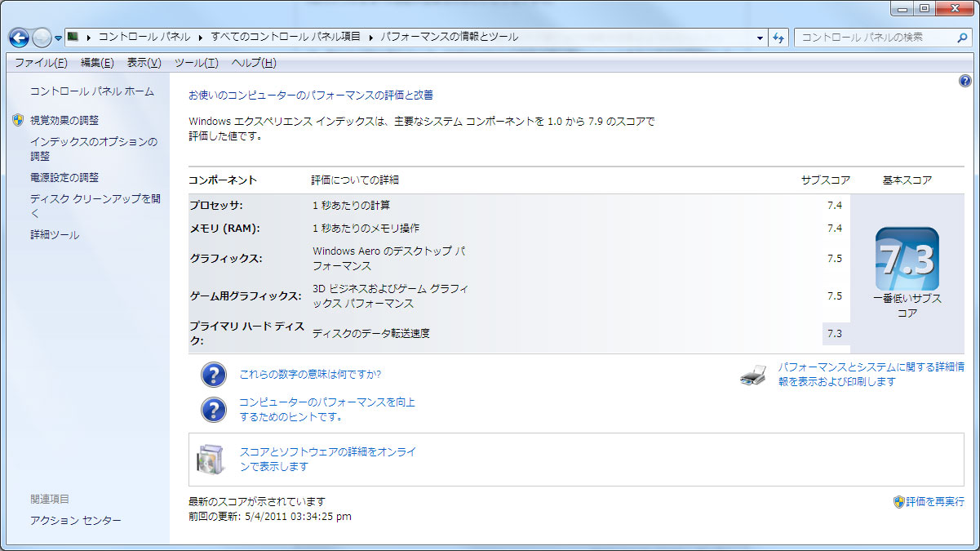Open the ヘルプ(H) menu
The height and width of the screenshot is (551, 980).
pos(254,63)
